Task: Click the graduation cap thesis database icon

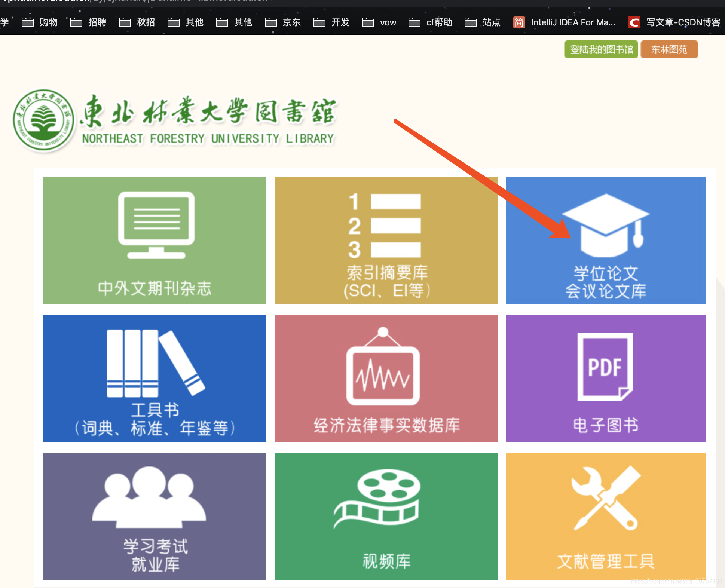Action: (x=605, y=226)
